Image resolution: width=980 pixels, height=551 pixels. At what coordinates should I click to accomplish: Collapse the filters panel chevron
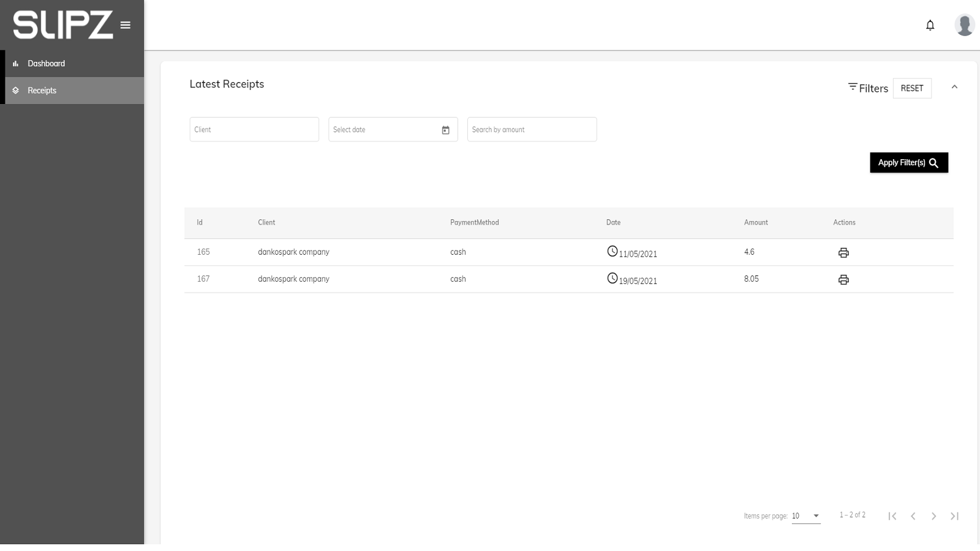coord(954,87)
